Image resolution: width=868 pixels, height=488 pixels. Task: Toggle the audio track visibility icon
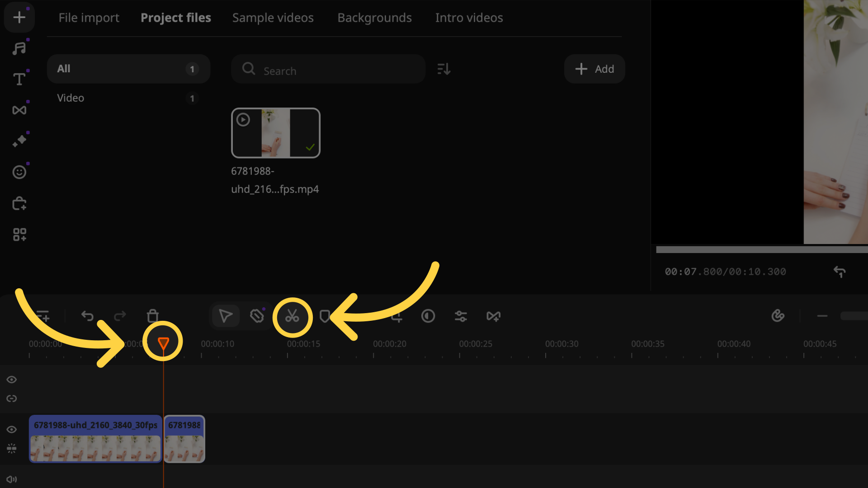pyautogui.click(x=12, y=479)
